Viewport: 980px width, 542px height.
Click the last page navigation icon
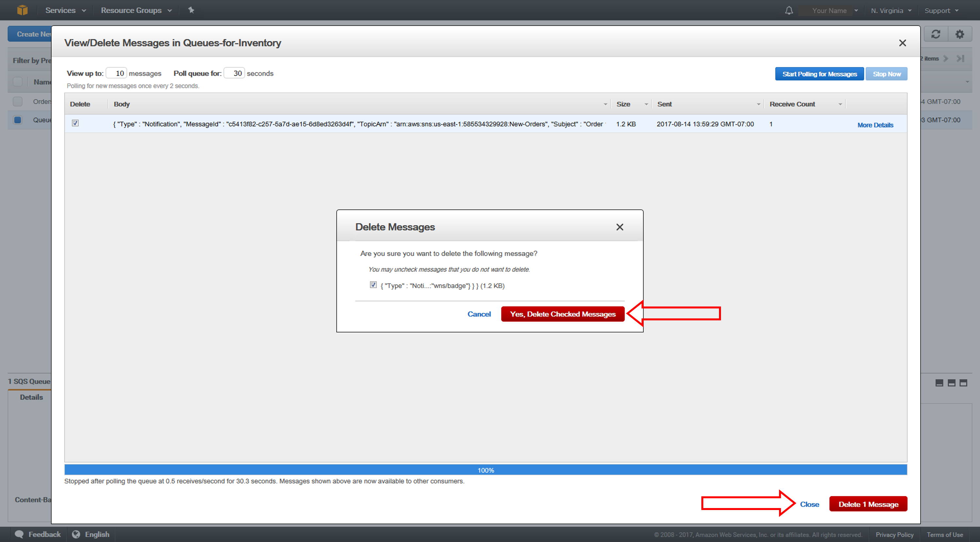pos(961,59)
